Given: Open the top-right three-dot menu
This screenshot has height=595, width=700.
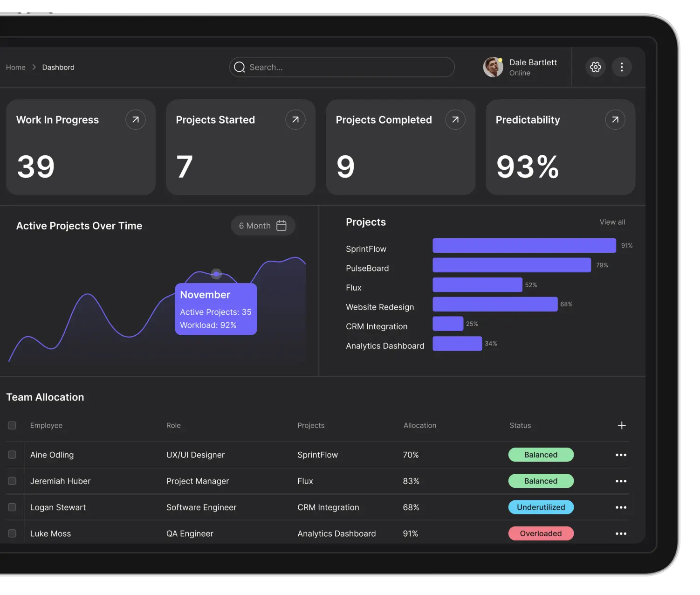Looking at the screenshot, I should click(622, 67).
